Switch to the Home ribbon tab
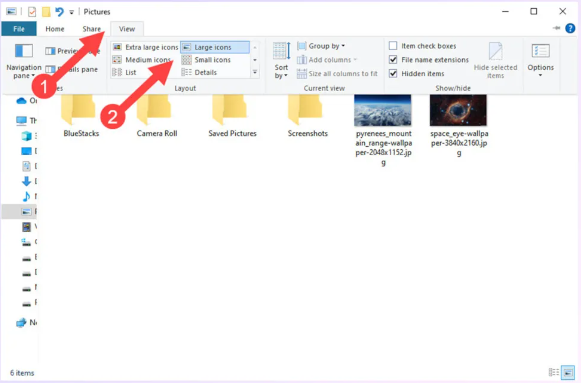Viewport: 581px width, 383px height. 55,29
